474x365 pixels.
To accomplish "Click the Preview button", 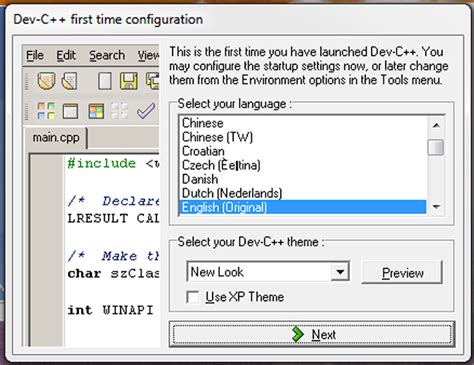I will (x=402, y=273).
